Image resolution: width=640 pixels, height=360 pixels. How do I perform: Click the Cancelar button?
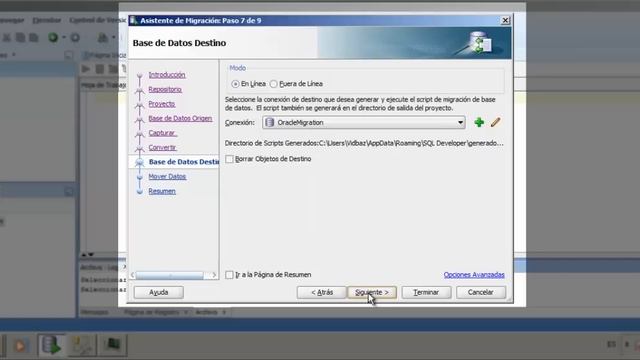click(481, 292)
